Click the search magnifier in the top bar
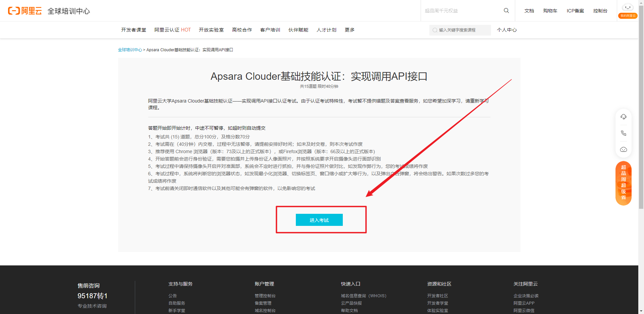The width and height of the screenshot is (644, 314). (x=506, y=10)
